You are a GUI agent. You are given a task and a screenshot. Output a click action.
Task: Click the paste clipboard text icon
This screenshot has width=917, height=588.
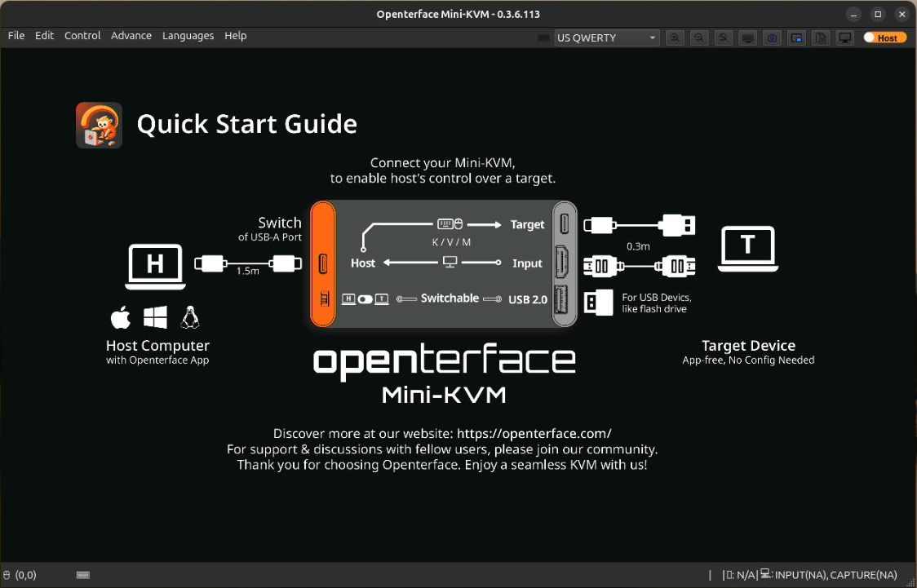click(x=821, y=38)
